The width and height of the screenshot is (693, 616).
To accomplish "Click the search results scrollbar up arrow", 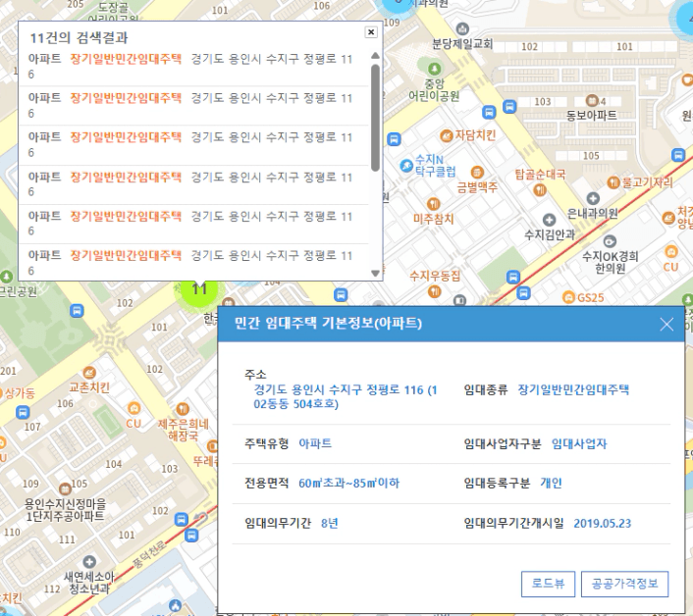I will pyautogui.click(x=375, y=56).
